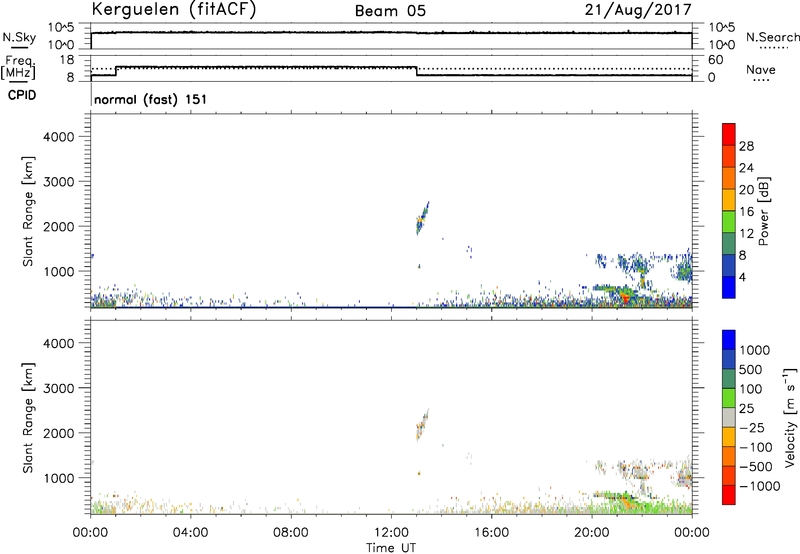
Task: Click the 2000 km echo streak in power panel
Action: click(422, 218)
